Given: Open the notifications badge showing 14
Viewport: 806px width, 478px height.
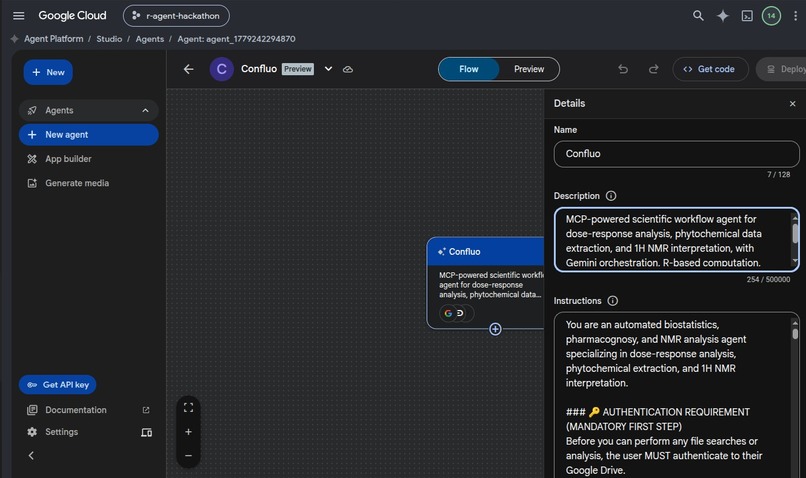Looking at the screenshot, I should 771,16.
